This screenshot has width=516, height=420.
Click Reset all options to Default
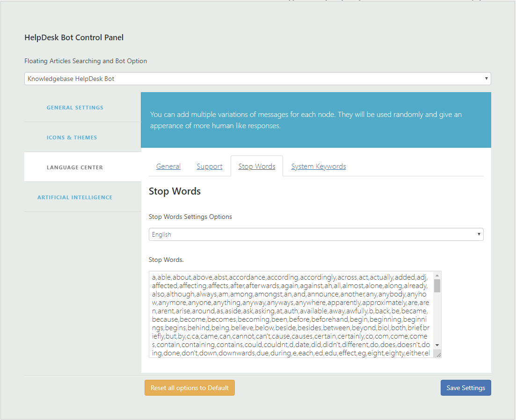[189, 388]
